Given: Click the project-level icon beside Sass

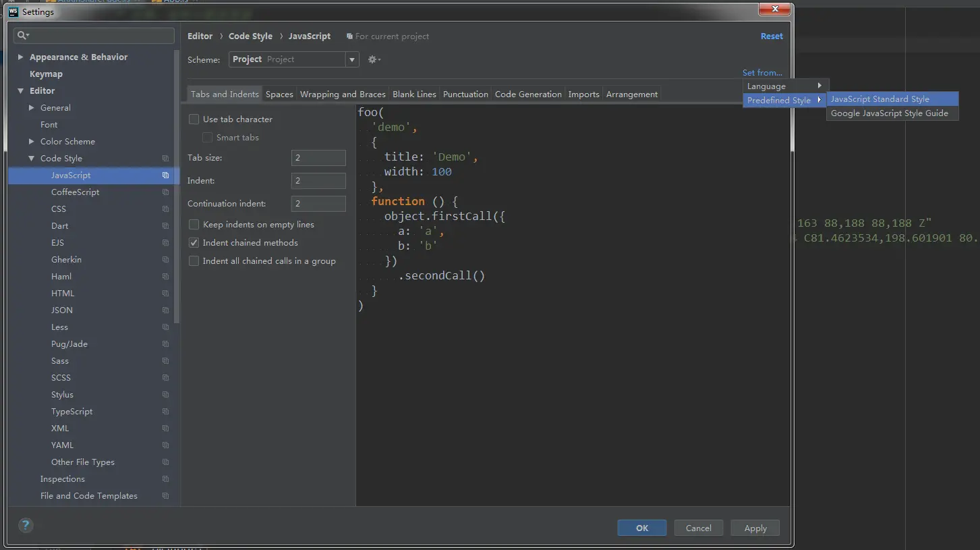Looking at the screenshot, I should coord(165,361).
